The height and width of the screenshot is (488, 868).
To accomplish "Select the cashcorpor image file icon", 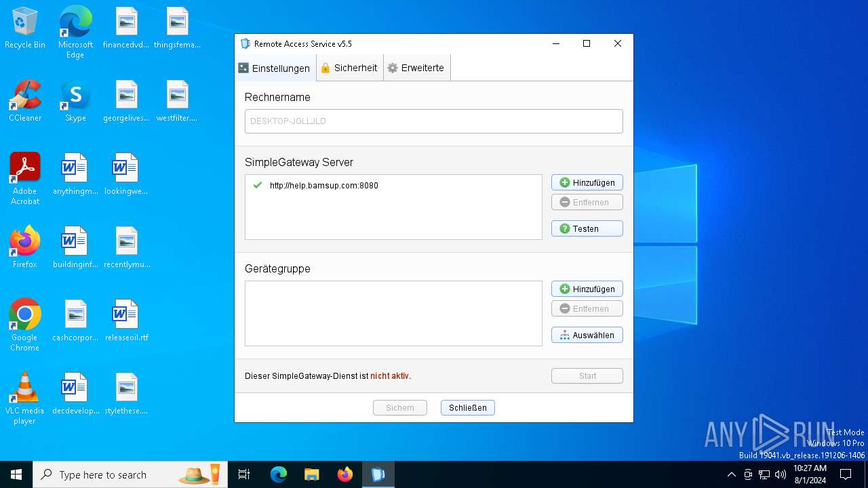I will 75,321.
